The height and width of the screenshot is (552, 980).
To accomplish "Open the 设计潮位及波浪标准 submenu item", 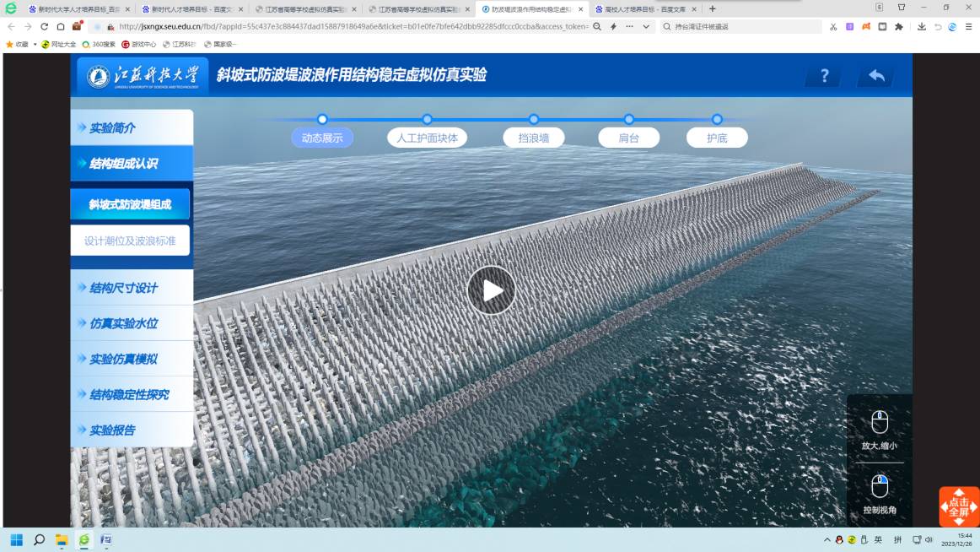I will (130, 241).
